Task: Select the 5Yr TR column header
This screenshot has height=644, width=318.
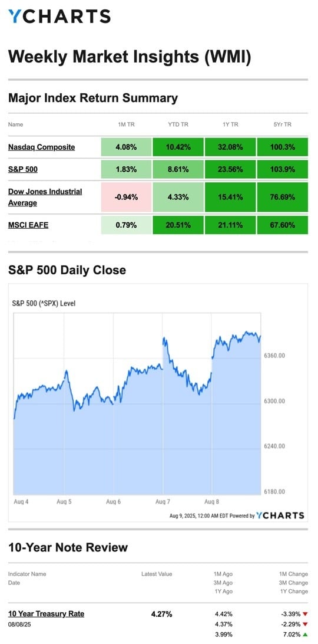Action: [x=282, y=124]
